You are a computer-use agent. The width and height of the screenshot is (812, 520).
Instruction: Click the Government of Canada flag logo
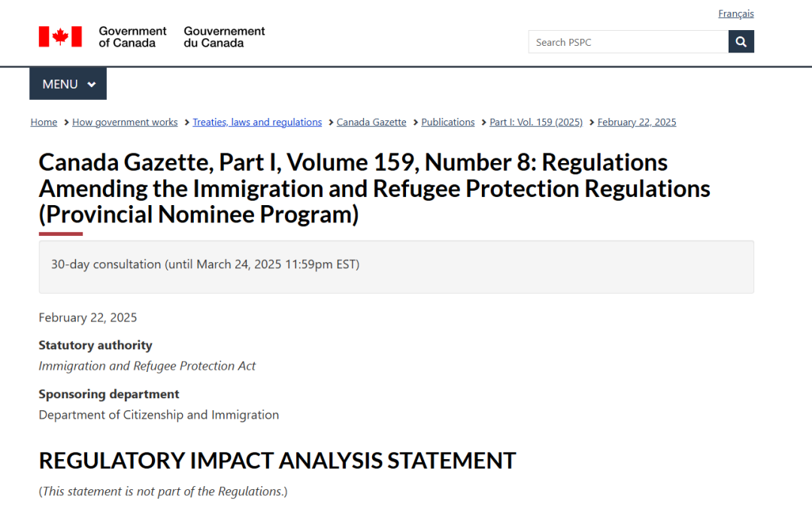(60, 37)
